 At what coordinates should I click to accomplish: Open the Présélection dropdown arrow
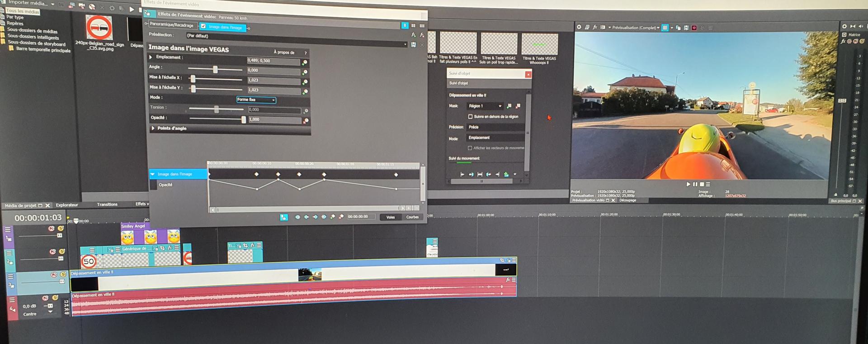click(405, 44)
